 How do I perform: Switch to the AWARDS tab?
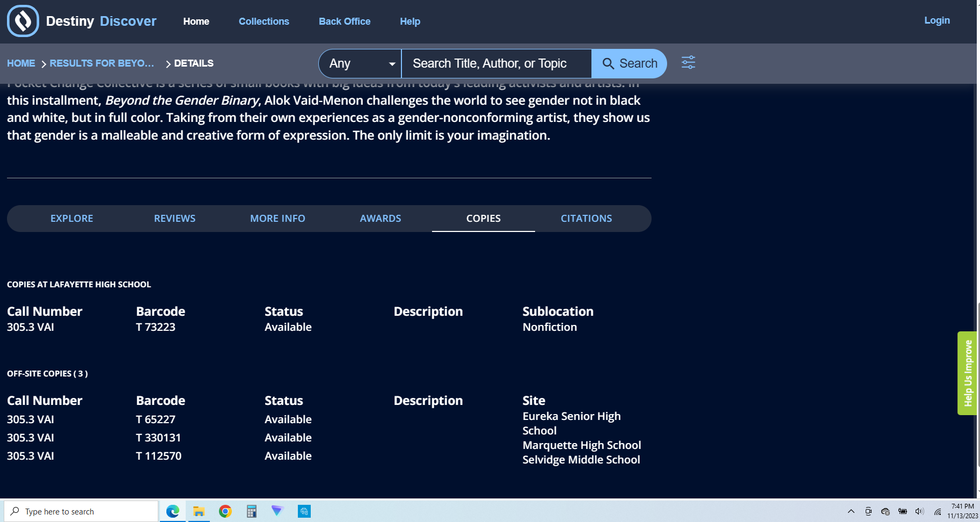pyautogui.click(x=381, y=219)
